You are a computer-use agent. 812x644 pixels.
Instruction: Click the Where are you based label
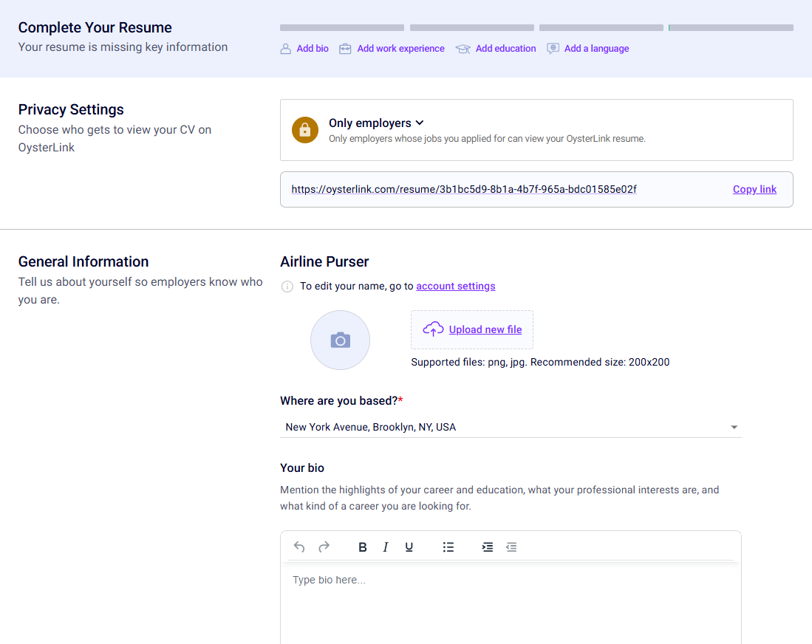point(341,401)
